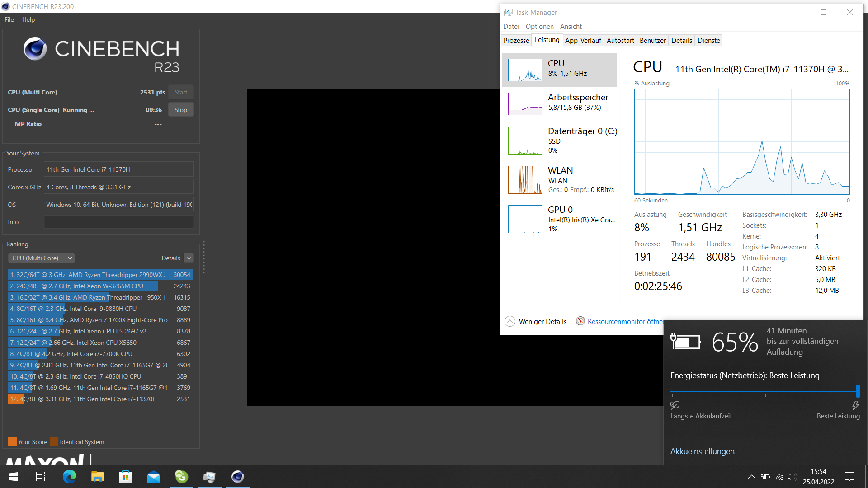This screenshot has width=868, height=488.
Task: Click the Ressourcenmonitor icon
Action: (580, 321)
